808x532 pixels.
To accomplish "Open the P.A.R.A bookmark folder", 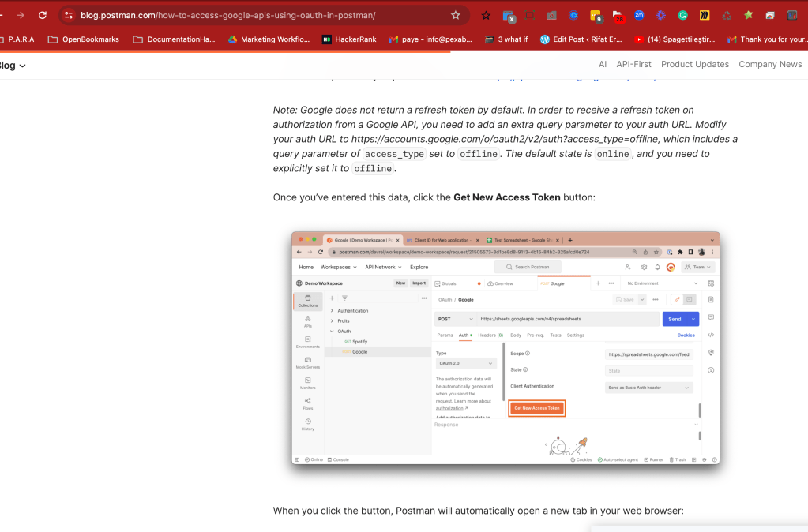I will point(18,39).
